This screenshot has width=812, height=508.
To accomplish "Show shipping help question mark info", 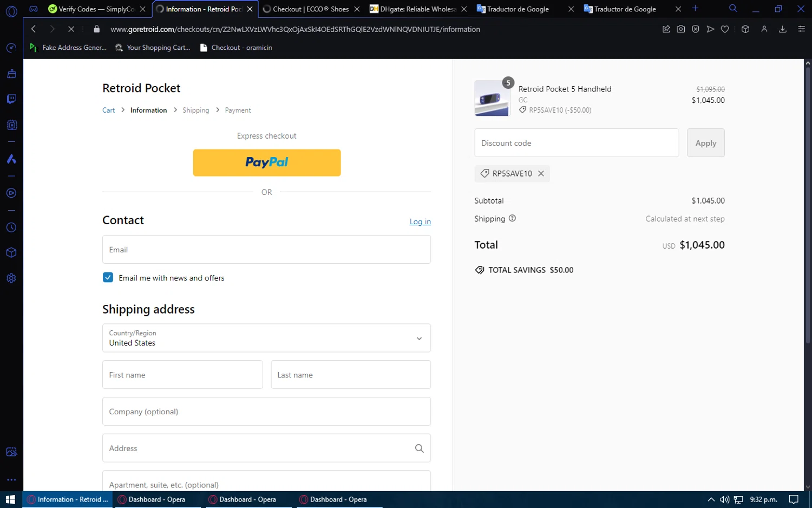I will pos(512,218).
